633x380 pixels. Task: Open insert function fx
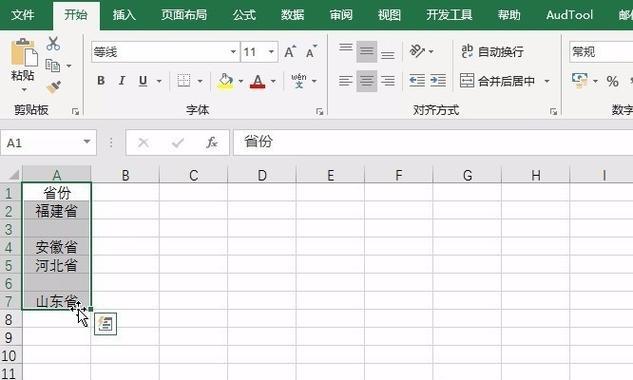click(x=212, y=143)
